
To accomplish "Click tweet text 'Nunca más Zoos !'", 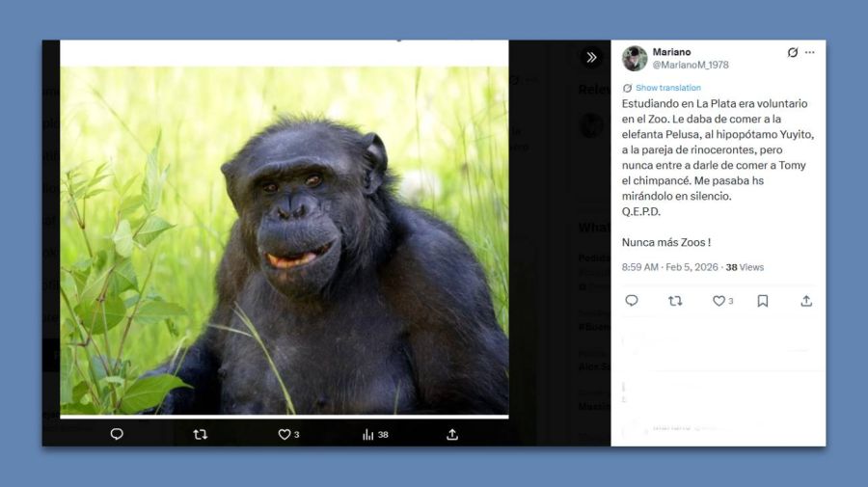I will (x=665, y=242).
